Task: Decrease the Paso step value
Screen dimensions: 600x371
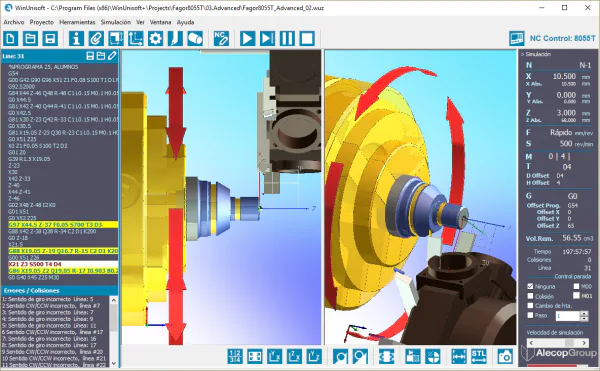Action: [x=584, y=319]
